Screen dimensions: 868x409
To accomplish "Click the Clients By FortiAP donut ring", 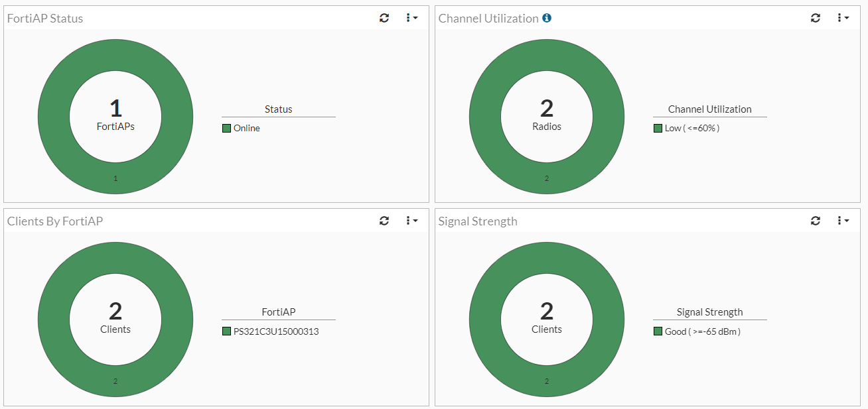I will click(x=53, y=319).
